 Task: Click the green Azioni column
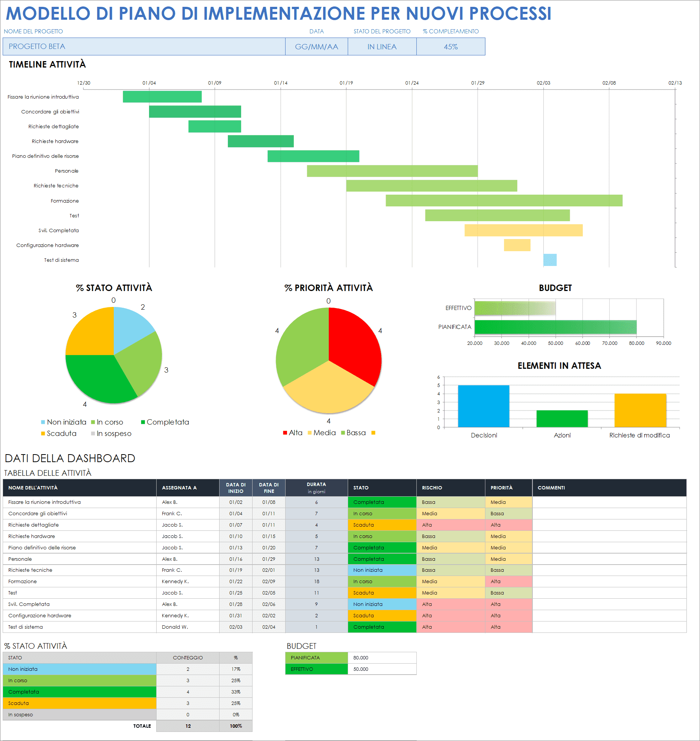(x=562, y=418)
